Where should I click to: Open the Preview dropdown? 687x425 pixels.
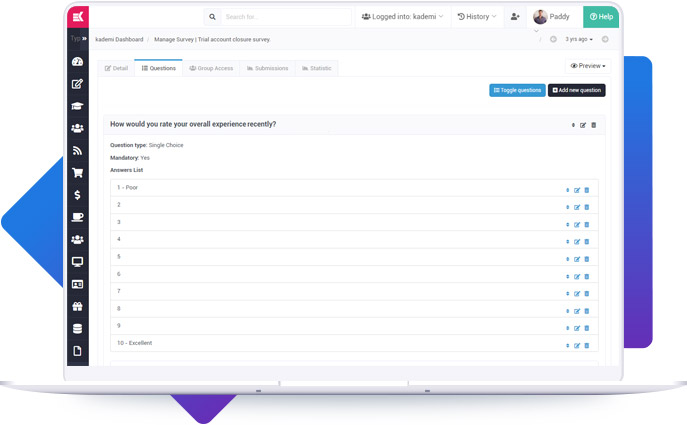[x=587, y=66]
